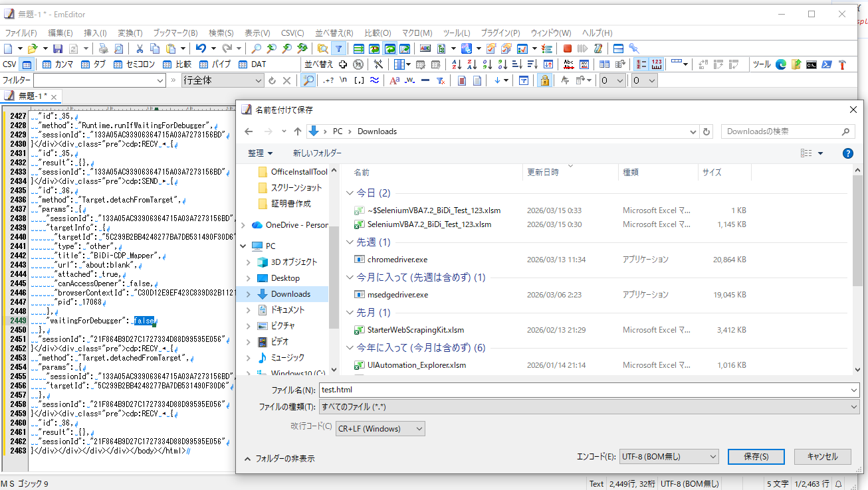868x490 pixels.
Task: Click フォルダーの非表示 link
Action: pyautogui.click(x=280, y=459)
